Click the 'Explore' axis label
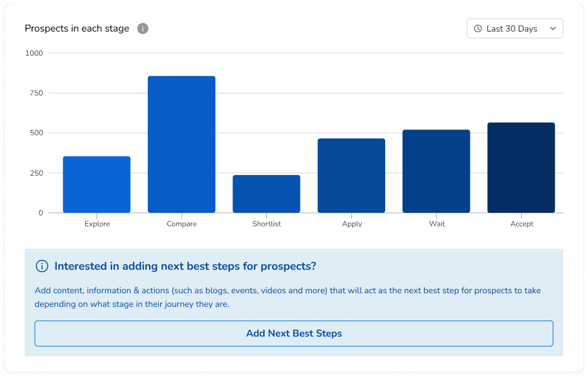 coord(97,224)
